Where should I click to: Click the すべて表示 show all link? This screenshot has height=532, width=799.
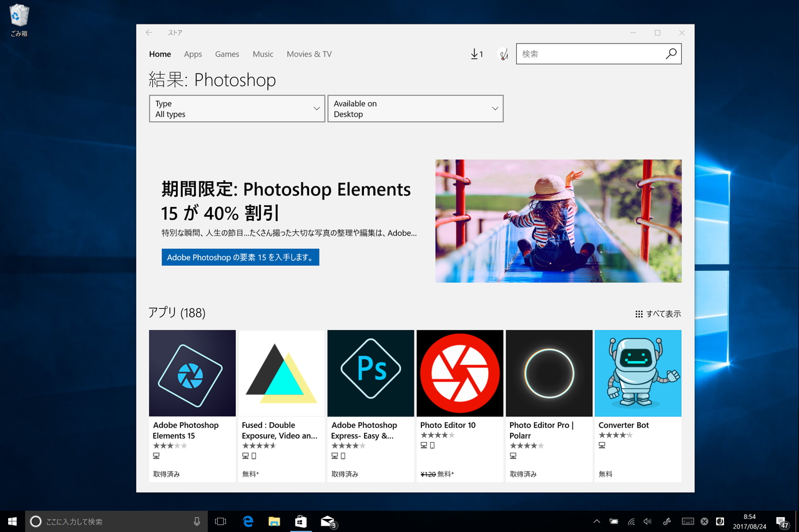click(658, 314)
